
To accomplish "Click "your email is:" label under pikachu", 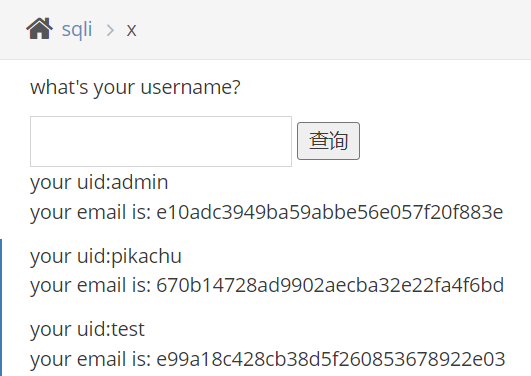I will pos(90,286).
